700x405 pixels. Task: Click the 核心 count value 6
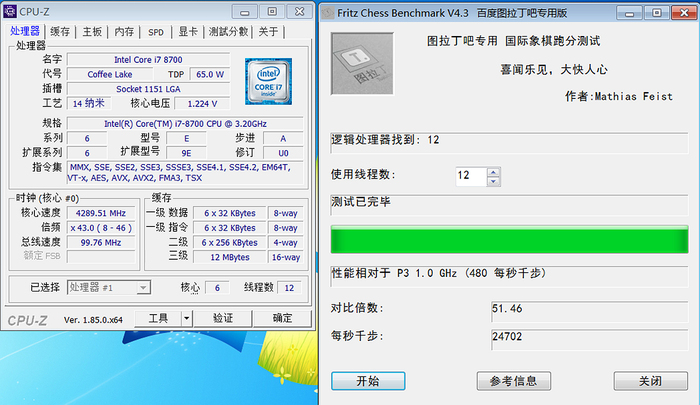click(217, 288)
